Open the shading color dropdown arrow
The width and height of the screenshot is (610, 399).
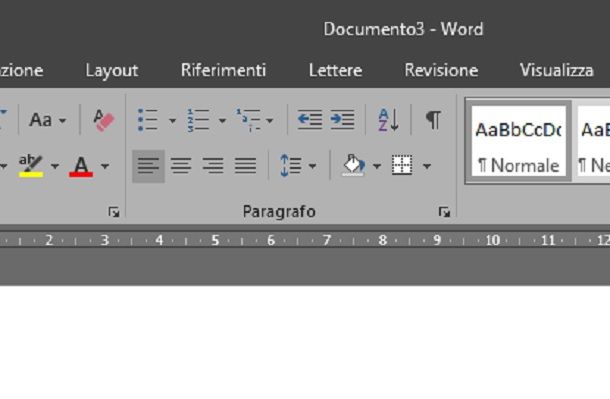[377, 167]
